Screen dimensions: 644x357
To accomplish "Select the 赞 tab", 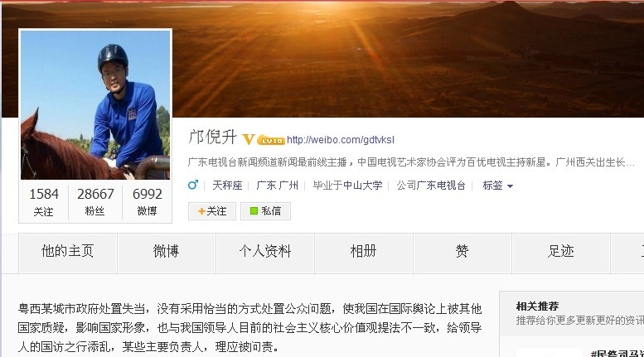I will pos(462,253).
